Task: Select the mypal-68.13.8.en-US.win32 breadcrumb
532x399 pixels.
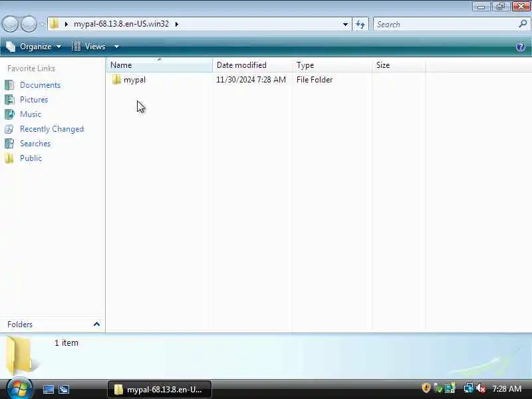Action: point(121,24)
